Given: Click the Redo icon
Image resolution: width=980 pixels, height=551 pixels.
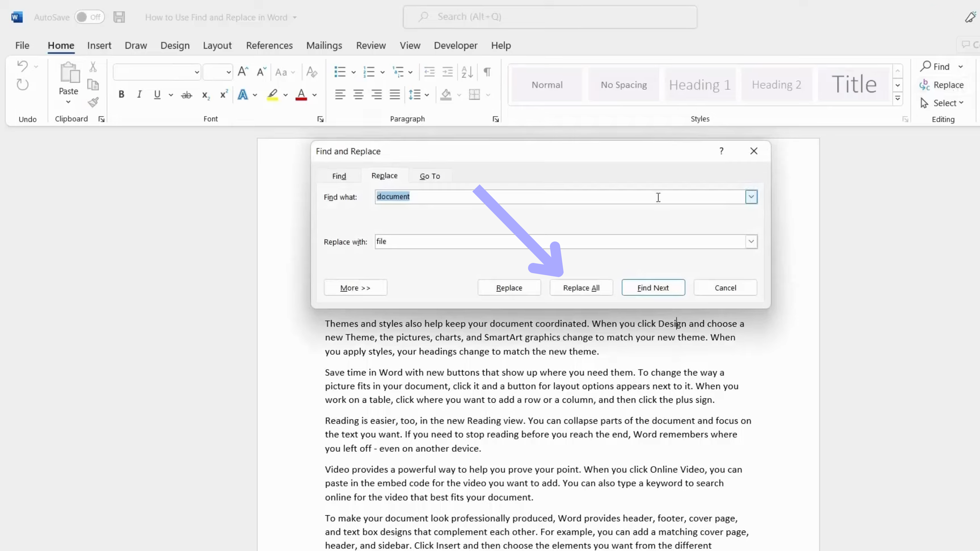Looking at the screenshot, I should pyautogui.click(x=22, y=84).
